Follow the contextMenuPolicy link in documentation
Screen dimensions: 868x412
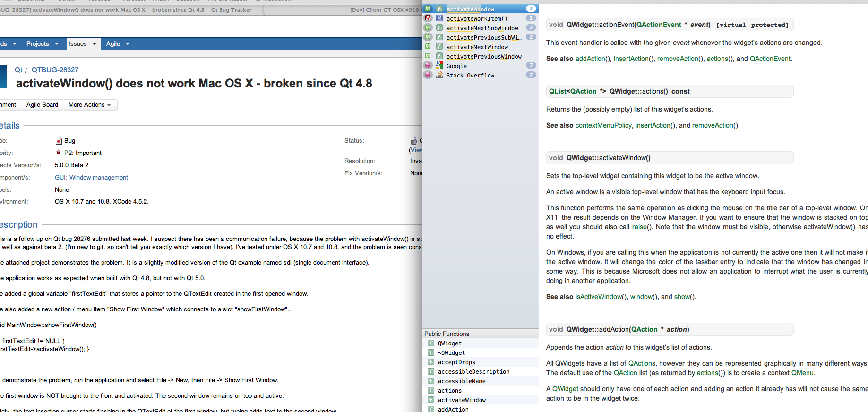pyautogui.click(x=603, y=125)
